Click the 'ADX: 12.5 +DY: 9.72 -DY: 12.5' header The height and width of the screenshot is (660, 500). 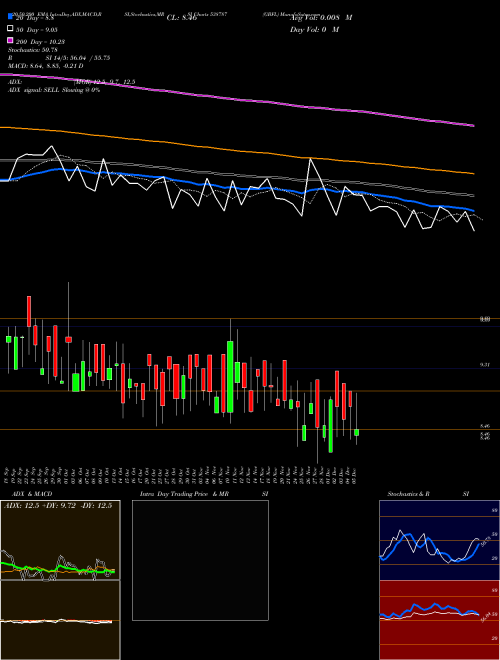58,506
